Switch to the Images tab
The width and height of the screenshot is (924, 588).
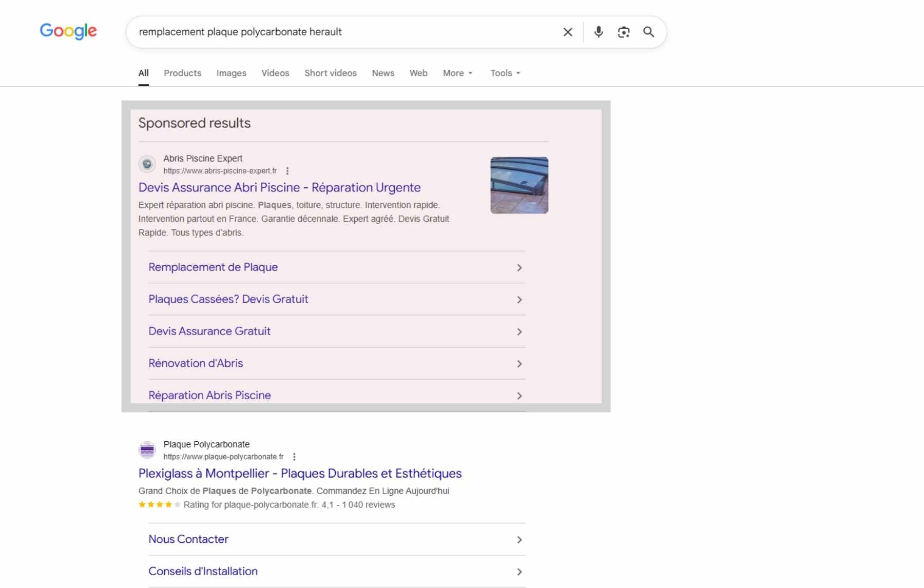(232, 73)
